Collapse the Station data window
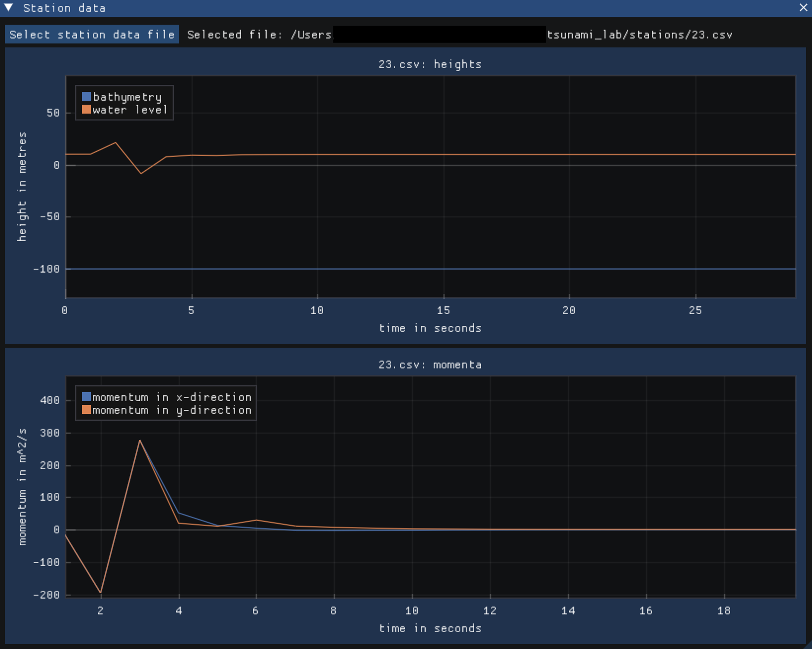 8,7
